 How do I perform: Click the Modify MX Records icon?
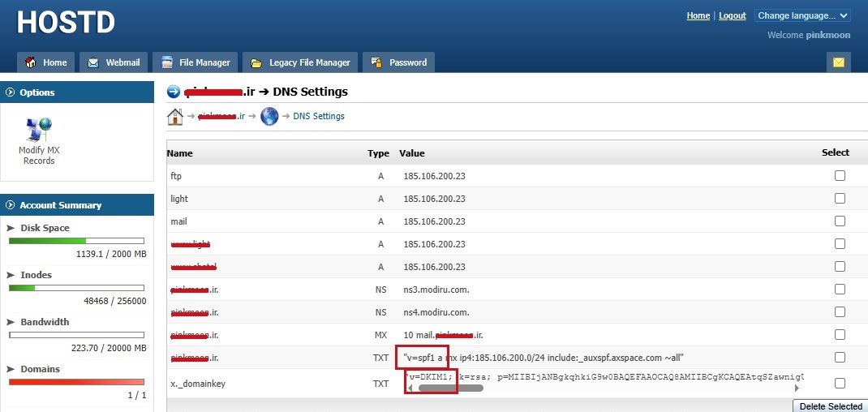click(39, 128)
